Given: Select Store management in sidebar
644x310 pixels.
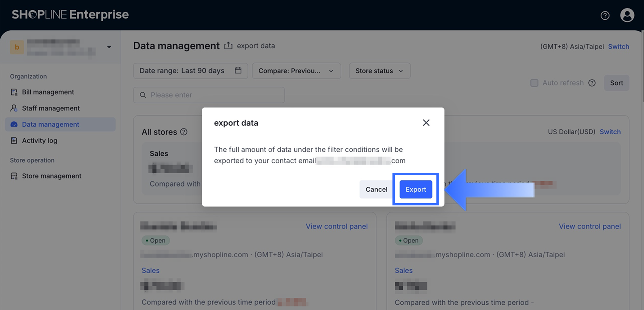Looking at the screenshot, I should click(52, 176).
